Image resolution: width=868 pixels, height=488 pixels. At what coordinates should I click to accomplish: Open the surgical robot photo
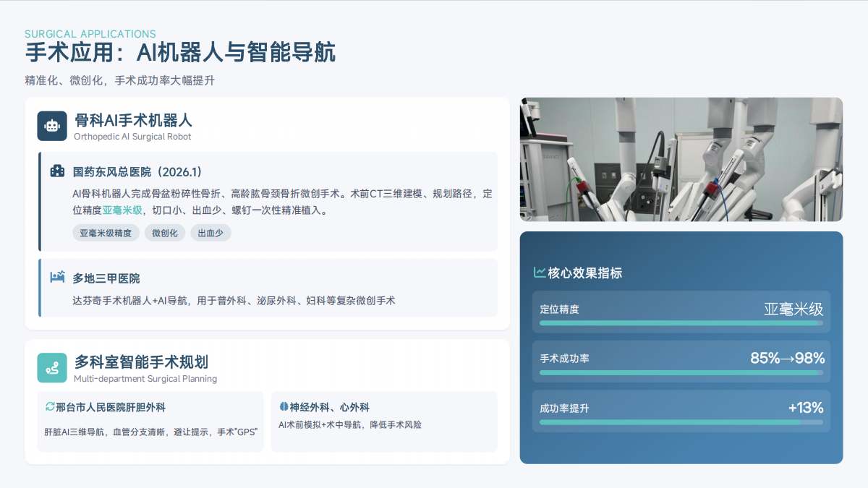pyautogui.click(x=681, y=159)
